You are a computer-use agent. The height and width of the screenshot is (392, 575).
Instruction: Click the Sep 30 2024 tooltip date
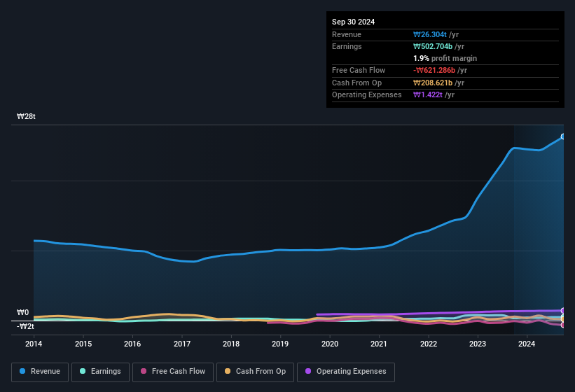[x=353, y=22]
